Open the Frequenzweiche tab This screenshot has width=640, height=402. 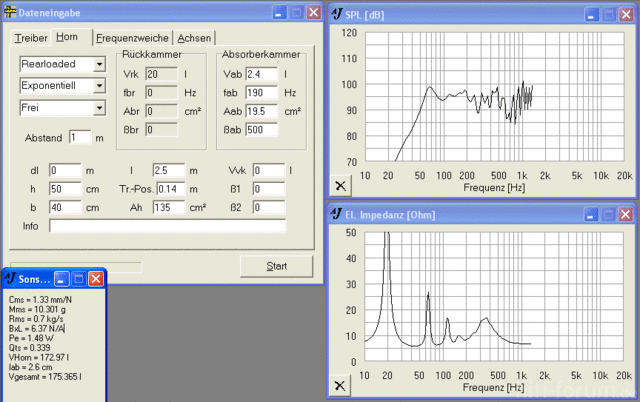[132, 37]
